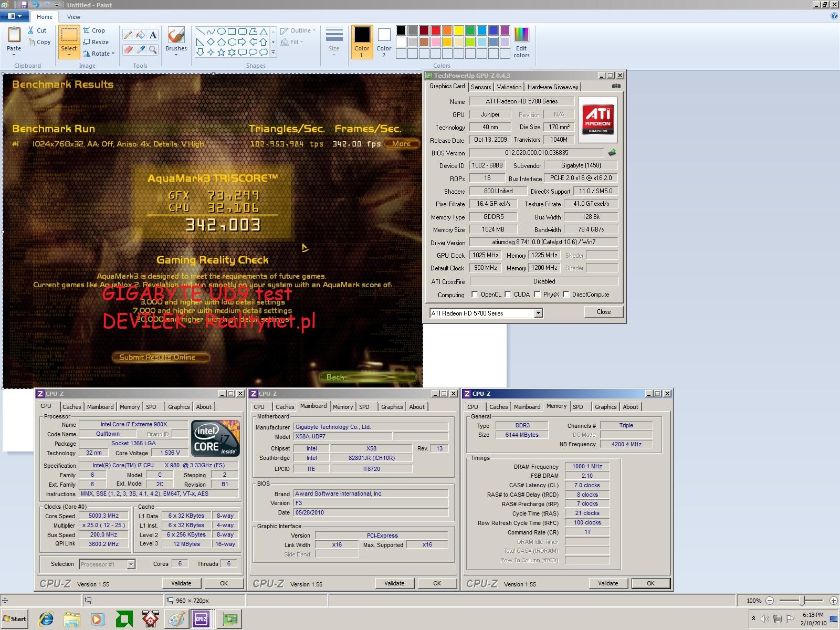Move the zoom slider handle in status bar
The image size is (840, 630).
click(802, 600)
